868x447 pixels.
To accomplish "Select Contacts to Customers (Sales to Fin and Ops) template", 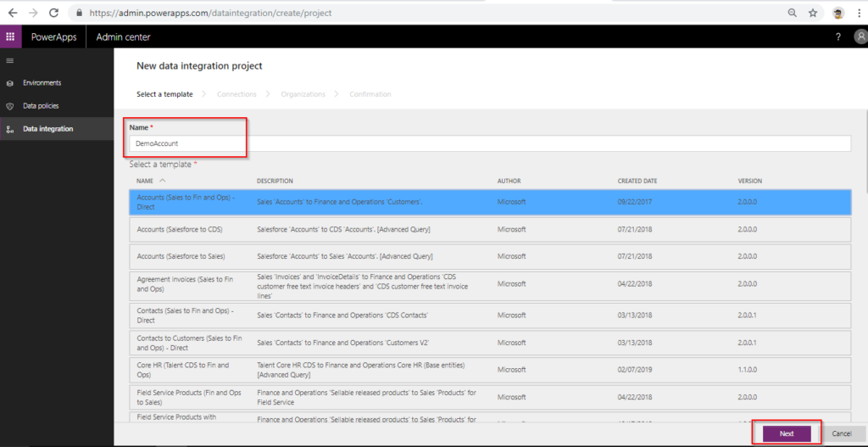I will (490, 343).
